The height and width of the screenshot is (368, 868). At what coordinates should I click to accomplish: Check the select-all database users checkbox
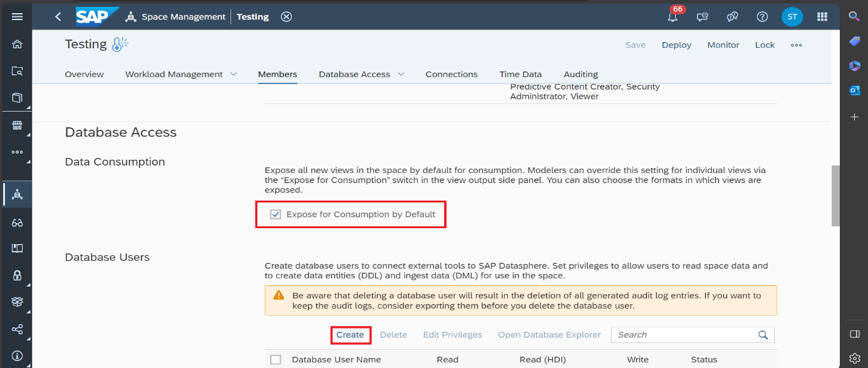276,360
